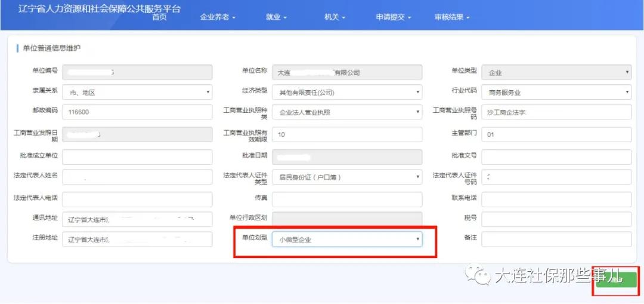The width and height of the screenshot is (644, 304).
Task: Click the 法定代表人证件号码 field
Action: (x=556, y=177)
